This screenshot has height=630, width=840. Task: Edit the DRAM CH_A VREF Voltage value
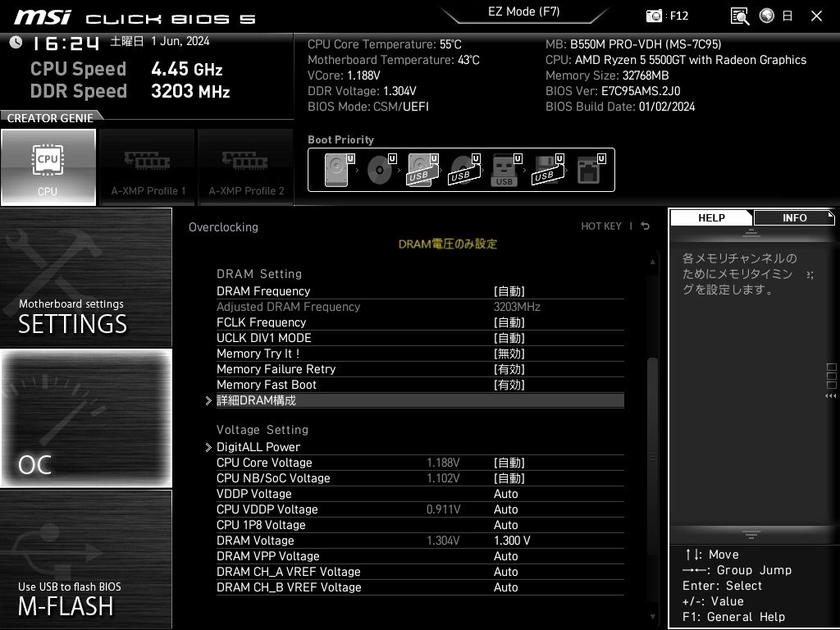point(505,572)
